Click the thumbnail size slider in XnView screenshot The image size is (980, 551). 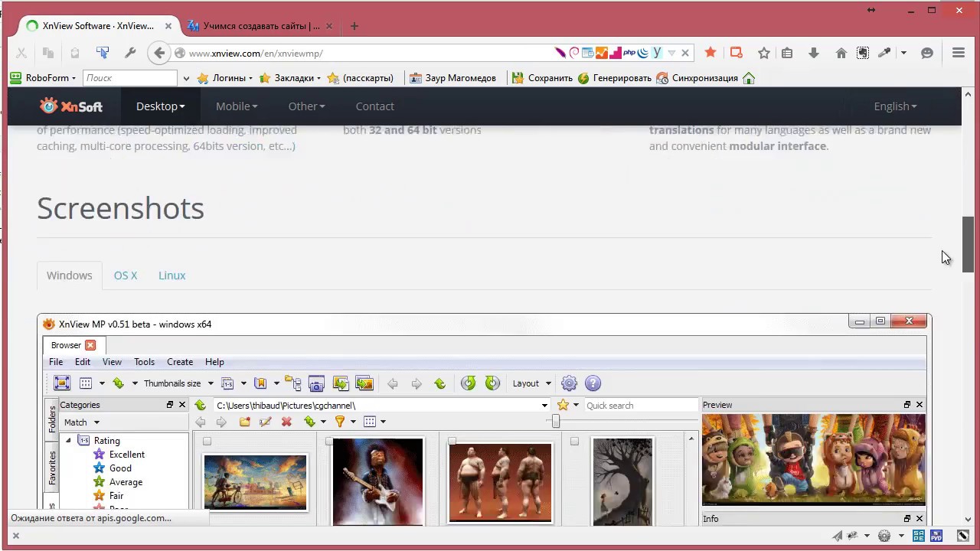click(x=556, y=422)
